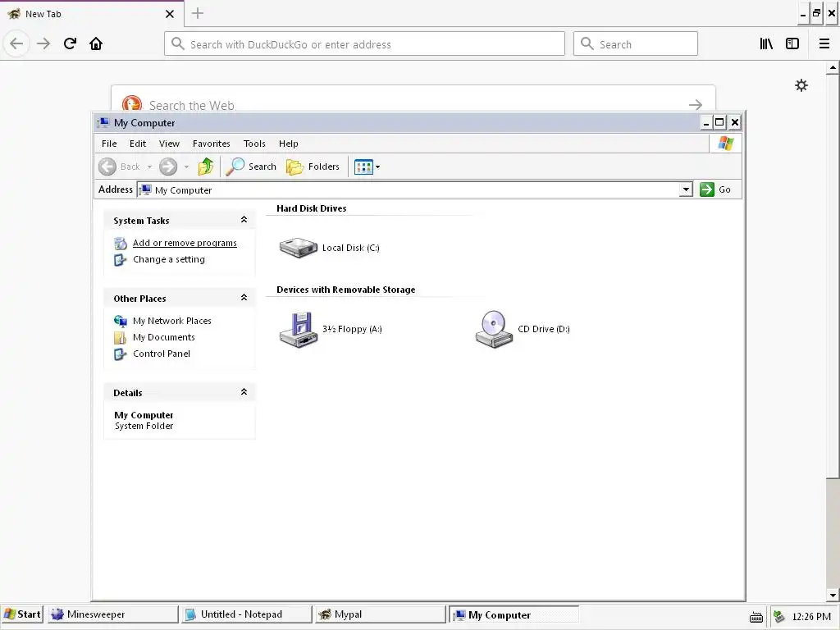The image size is (840, 630).
Task: Select the New Tab browser tab
Action: [x=92, y=14]
